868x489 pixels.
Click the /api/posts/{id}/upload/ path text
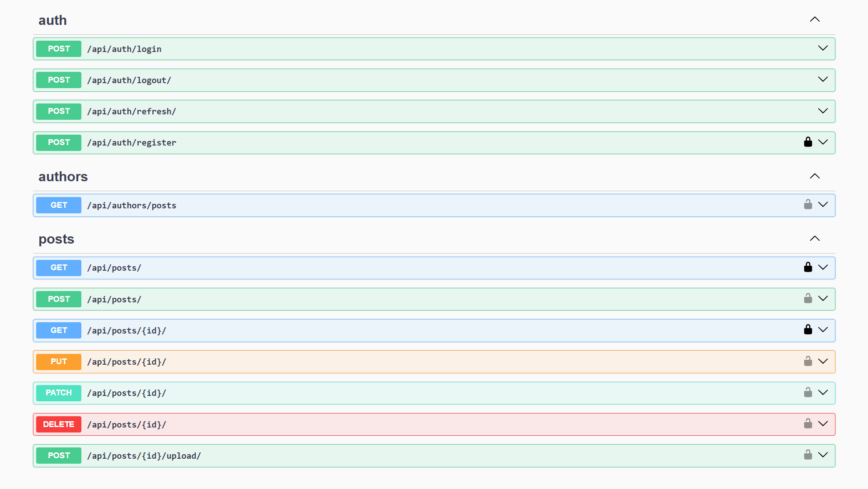coord(144,456)
